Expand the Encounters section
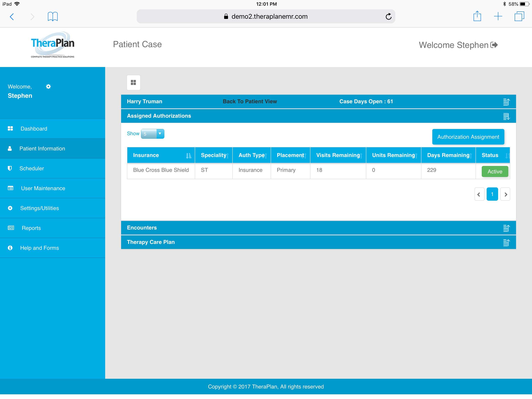The image size is (532, 399). pos(506,228)
